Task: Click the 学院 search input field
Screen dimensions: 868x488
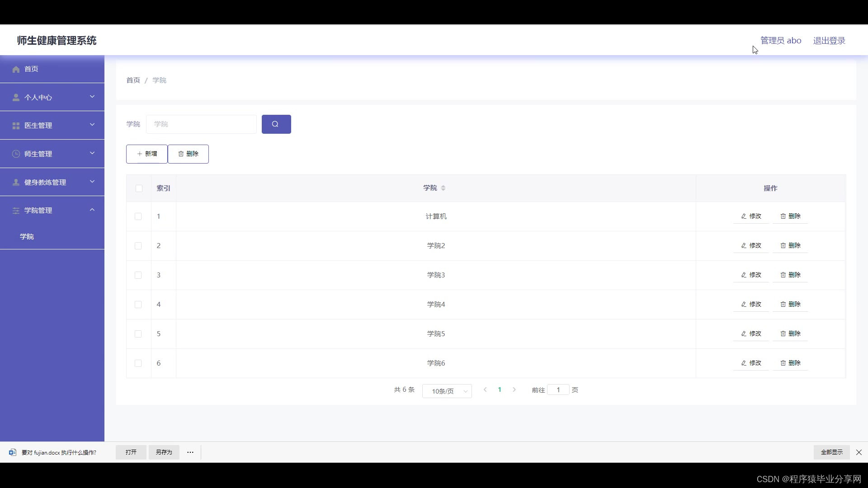Action: click(201, 124)
